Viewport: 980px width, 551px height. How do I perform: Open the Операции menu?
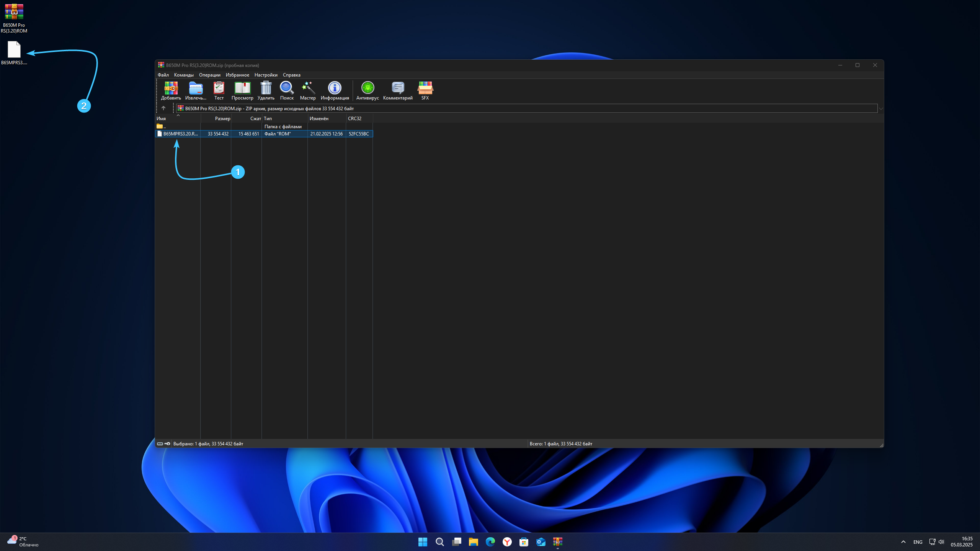(209, 75)
